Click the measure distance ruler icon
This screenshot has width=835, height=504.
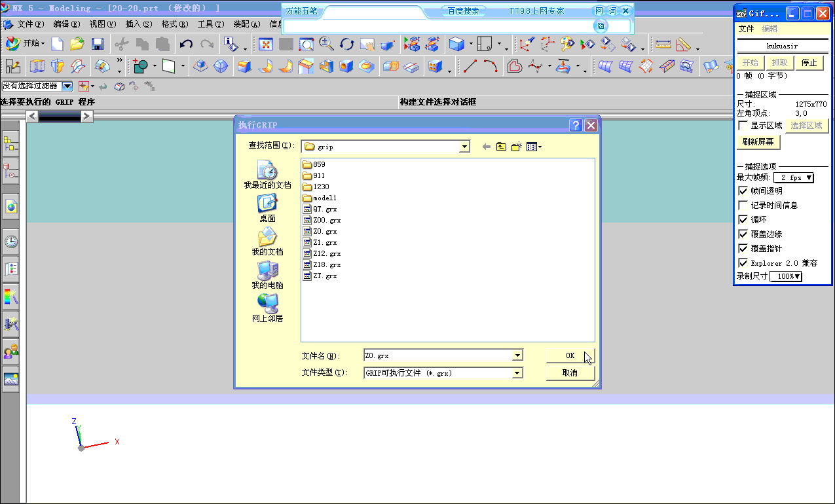tap(663, 44)
